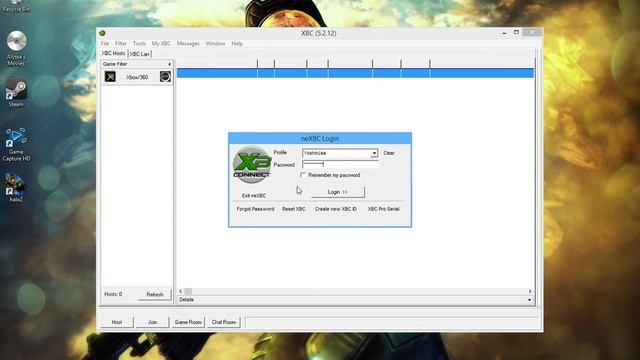Expand the Details panel dropdown

point(529,300)
